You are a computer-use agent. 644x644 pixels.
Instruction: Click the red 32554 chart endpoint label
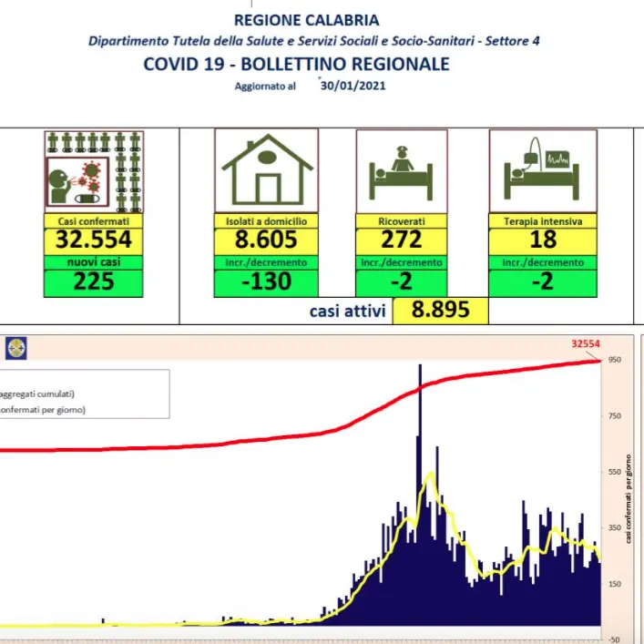(x=586, y=343)
